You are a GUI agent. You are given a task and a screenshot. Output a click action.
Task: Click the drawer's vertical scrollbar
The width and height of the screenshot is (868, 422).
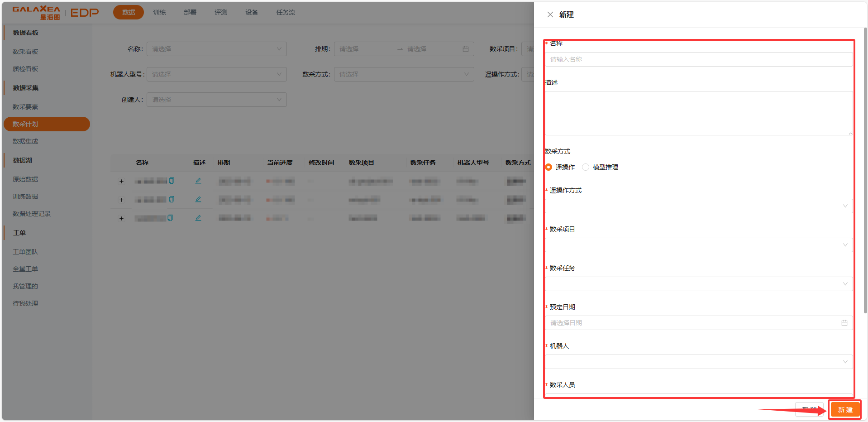coord(865,172)
